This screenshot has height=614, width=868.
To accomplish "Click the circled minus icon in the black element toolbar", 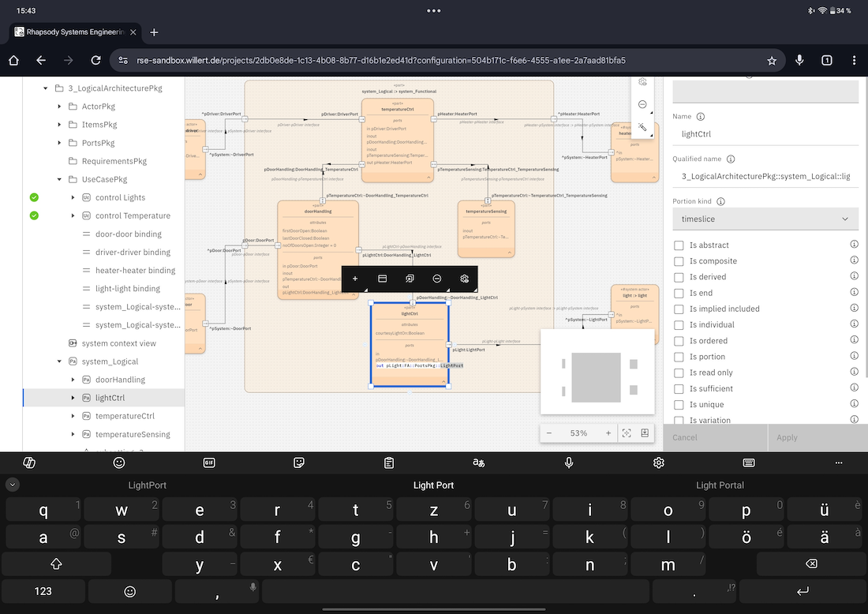I will (437, 279).
